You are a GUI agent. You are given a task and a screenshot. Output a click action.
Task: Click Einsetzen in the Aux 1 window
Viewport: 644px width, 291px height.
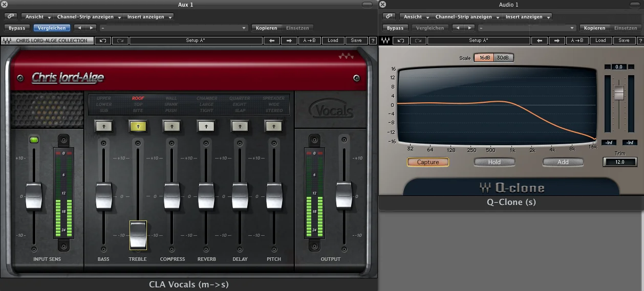point(297,28)
